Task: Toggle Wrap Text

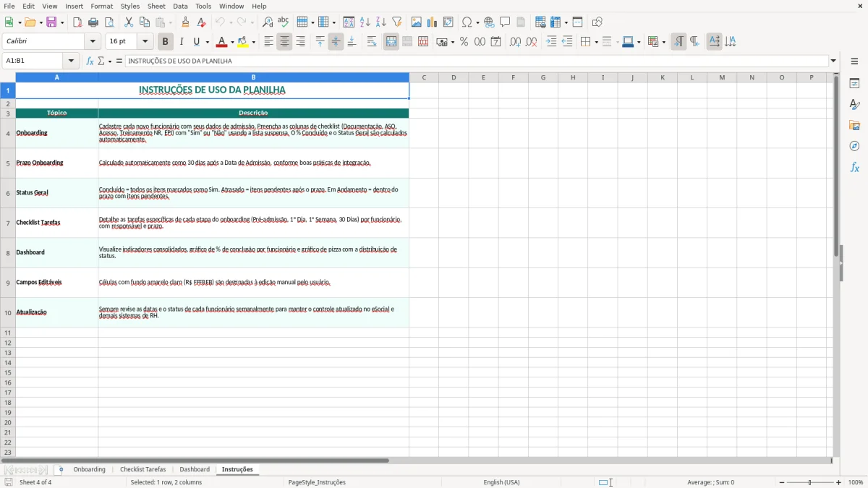Action: click(x=372, y=42)
